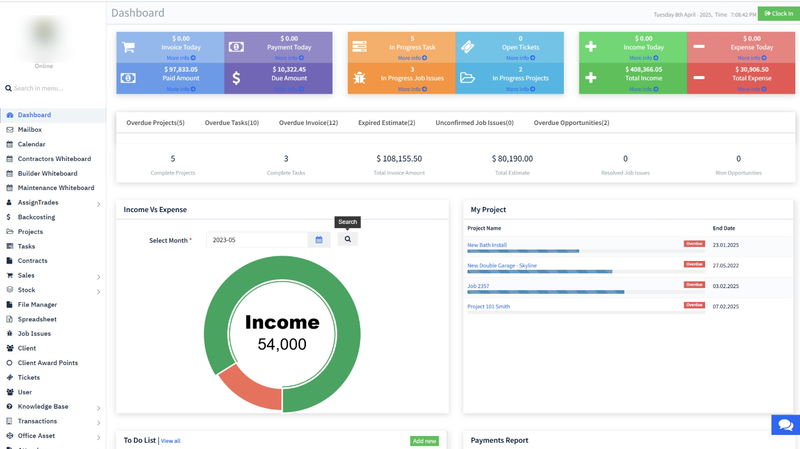Switch to Overdue Tasks(10) tab
Image resolution: width=800 pixels, height=449 pixels.
(232, 123)
